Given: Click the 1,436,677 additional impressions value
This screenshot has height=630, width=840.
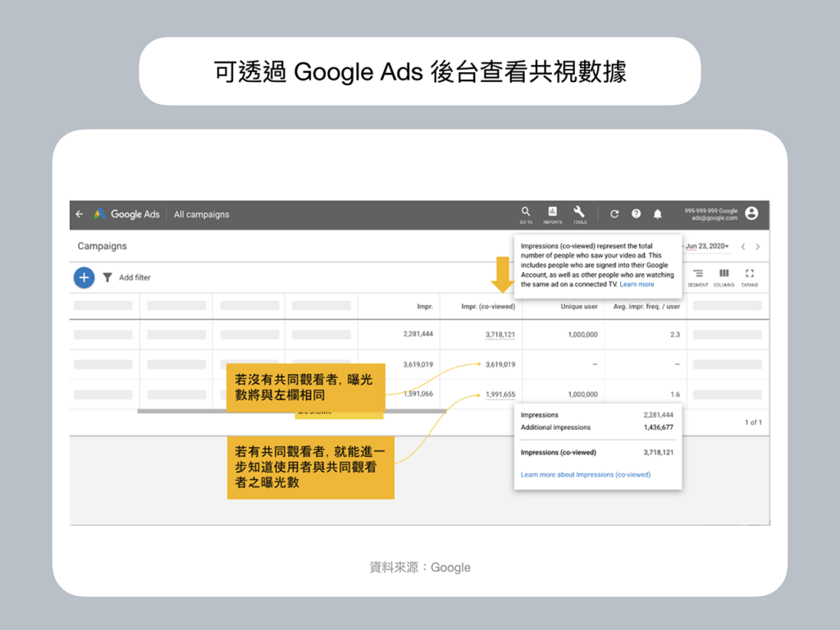Looking at the screenshot, I should (659, 427).
